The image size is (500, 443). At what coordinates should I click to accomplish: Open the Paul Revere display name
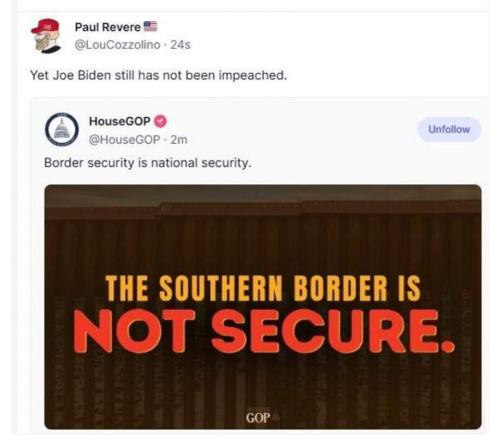tap(108, 27)
